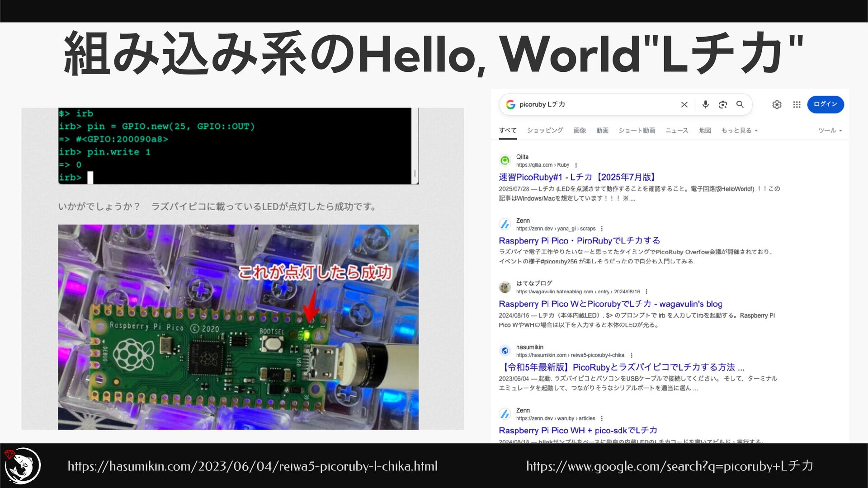This screenshot has height=488, width=868.
Task: Click the ログイン button
Action: [826, 104]
